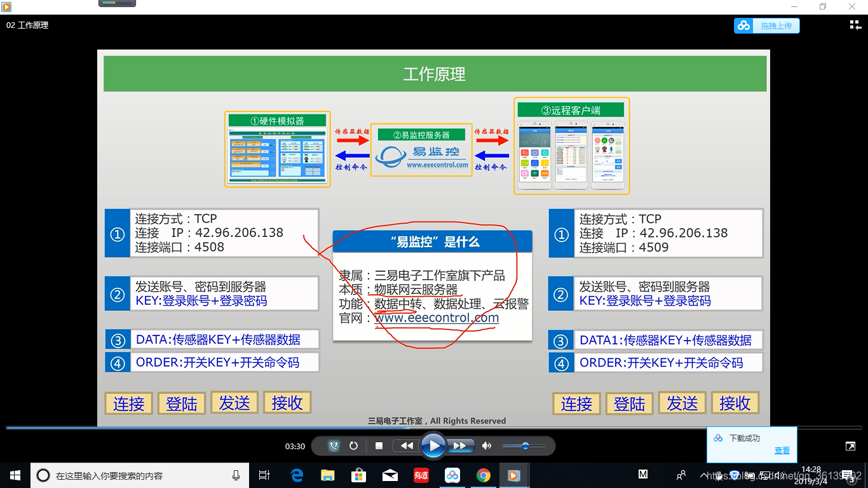This screenshot has width=868, height=488.
Task: Click the People icon in system tray
Action: (x=681, y=475)
